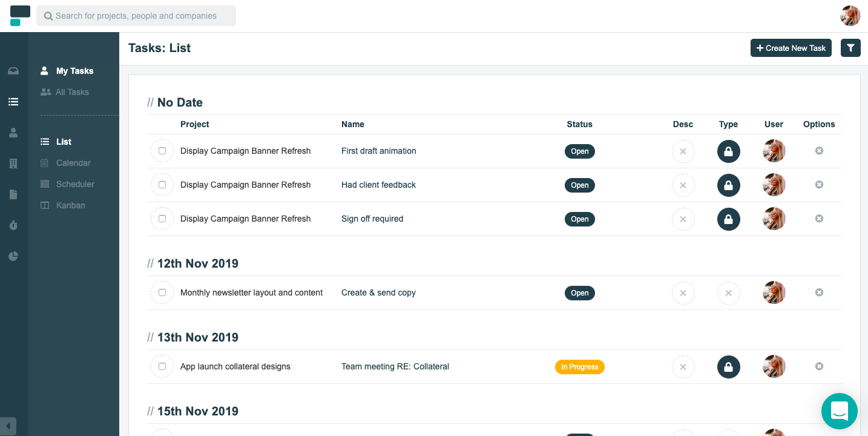The width and height of the screenshot is (868, 436).
Task: Open the task name First draft animation
Action: [379, 151]
